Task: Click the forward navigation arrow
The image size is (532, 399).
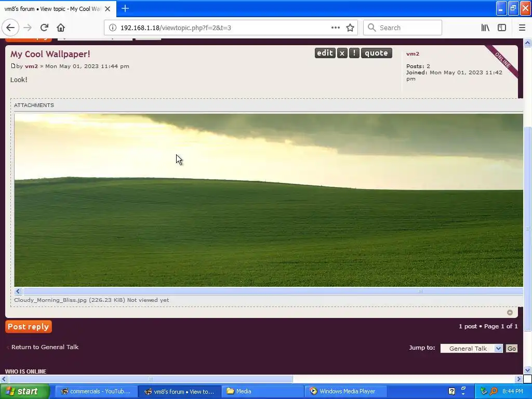Action: (28, 28)
